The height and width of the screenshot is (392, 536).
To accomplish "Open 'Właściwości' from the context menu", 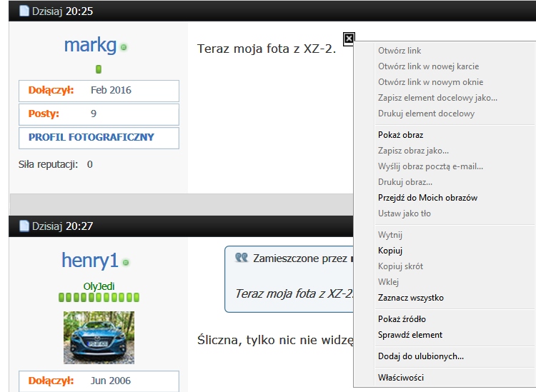I will click(403, 378).
